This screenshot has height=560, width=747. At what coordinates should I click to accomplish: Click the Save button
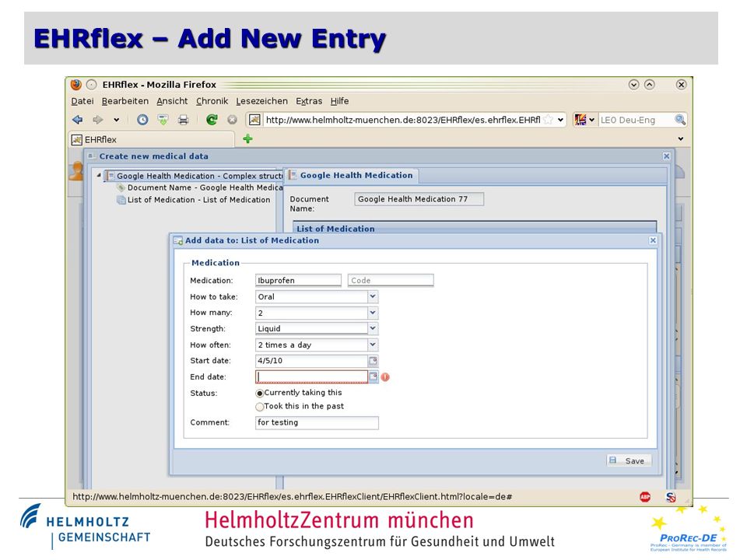[x=629, y=460]
